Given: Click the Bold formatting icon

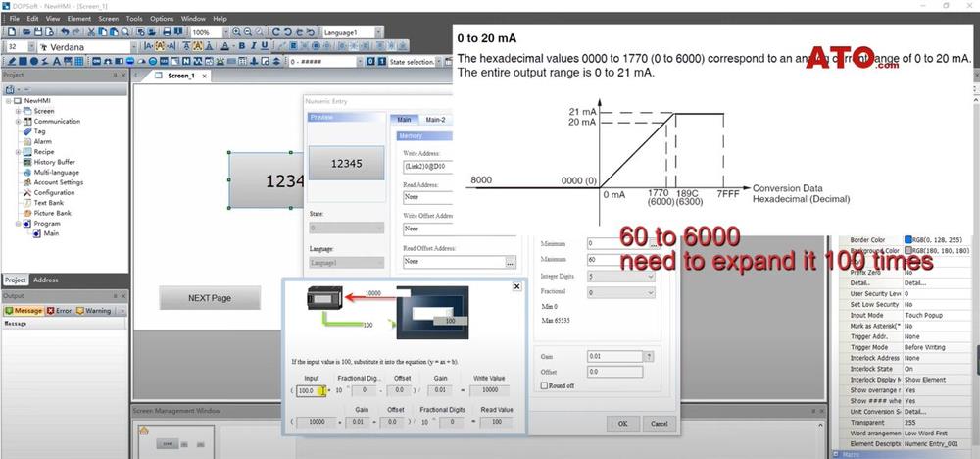Looking at the screenshot, I should 240,46.
